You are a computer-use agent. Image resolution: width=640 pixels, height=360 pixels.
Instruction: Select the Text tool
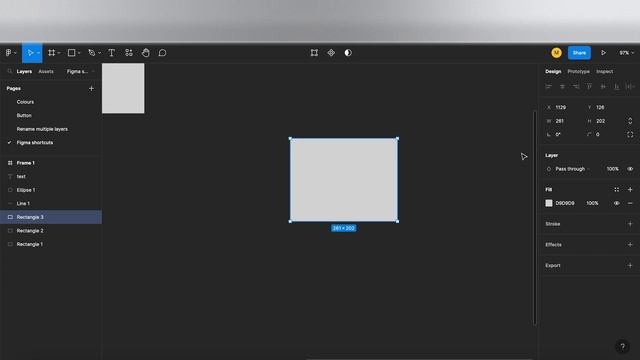(111, 53)
